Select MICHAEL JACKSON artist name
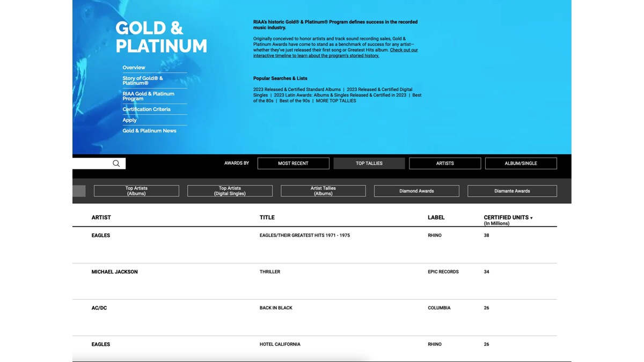The height and width of the screenshot is (362, 644). tap(114, 272)
